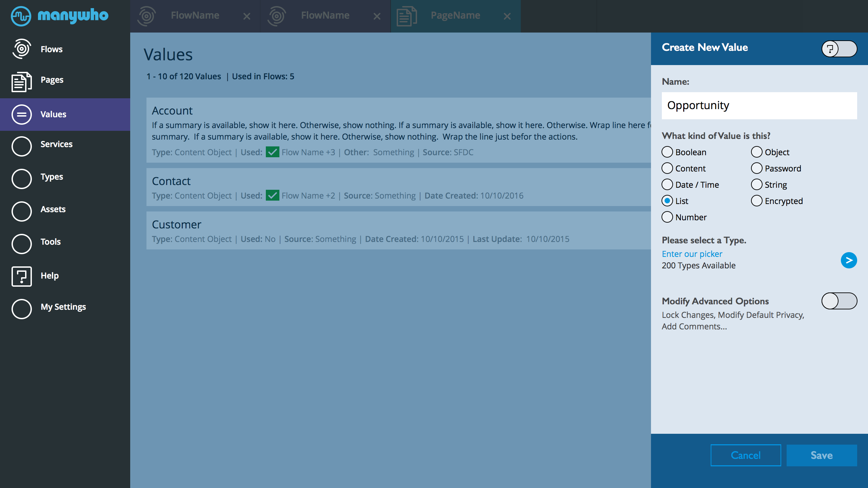The height and width of the screenshot is (488, 868).
Task: Click Last Update: 10/10/2015 on Customer
Action: [521, 239]
